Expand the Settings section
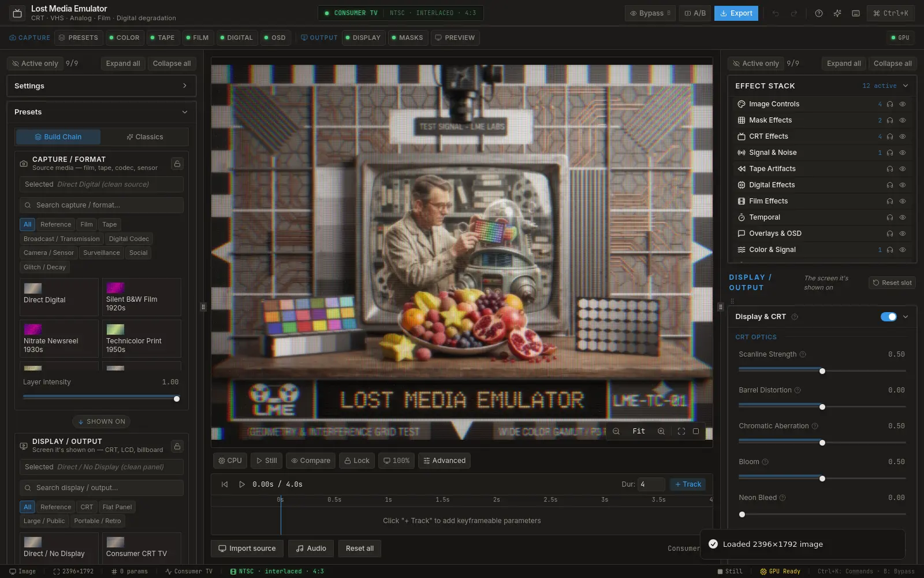Screen dimensions: 924x578 tap(101, 86)
